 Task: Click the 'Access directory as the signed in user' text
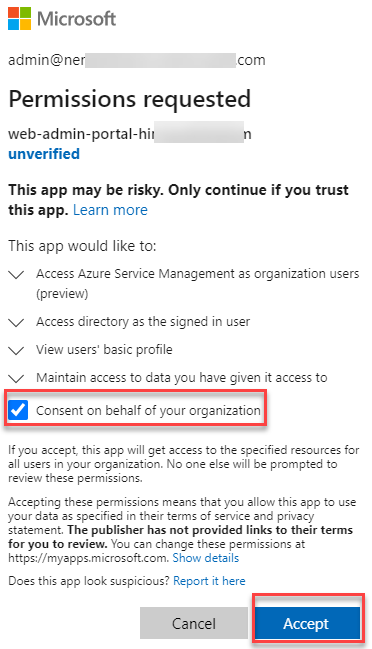coord(143,322)
